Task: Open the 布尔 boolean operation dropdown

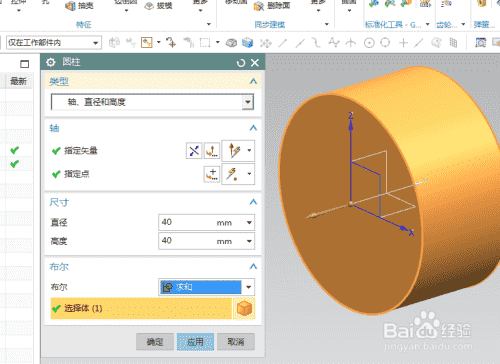Action: (x=248, y=287)
